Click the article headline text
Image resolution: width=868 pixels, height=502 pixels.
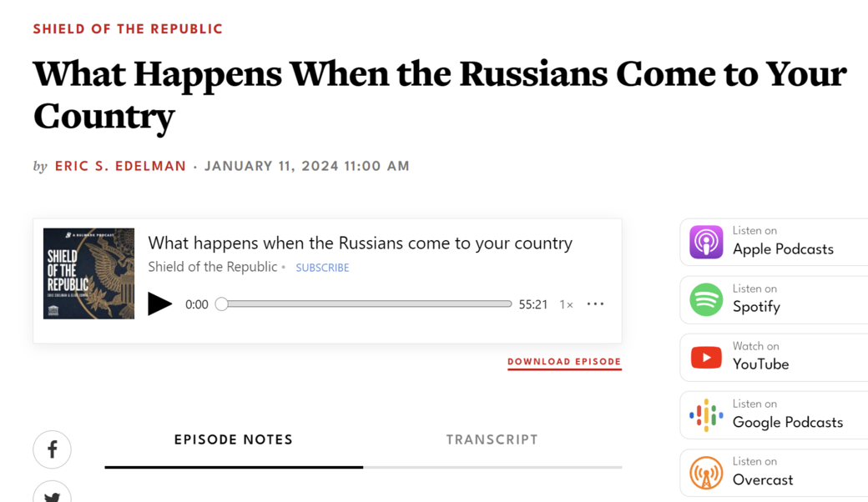tap(439, 94)
